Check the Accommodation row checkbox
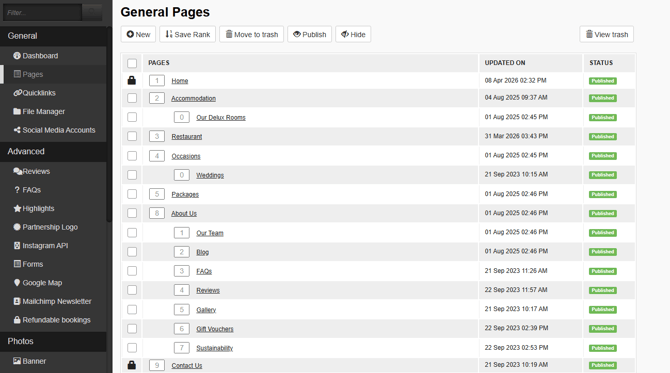The height and width of the screenshot is (373, 670). pos(132,98)
